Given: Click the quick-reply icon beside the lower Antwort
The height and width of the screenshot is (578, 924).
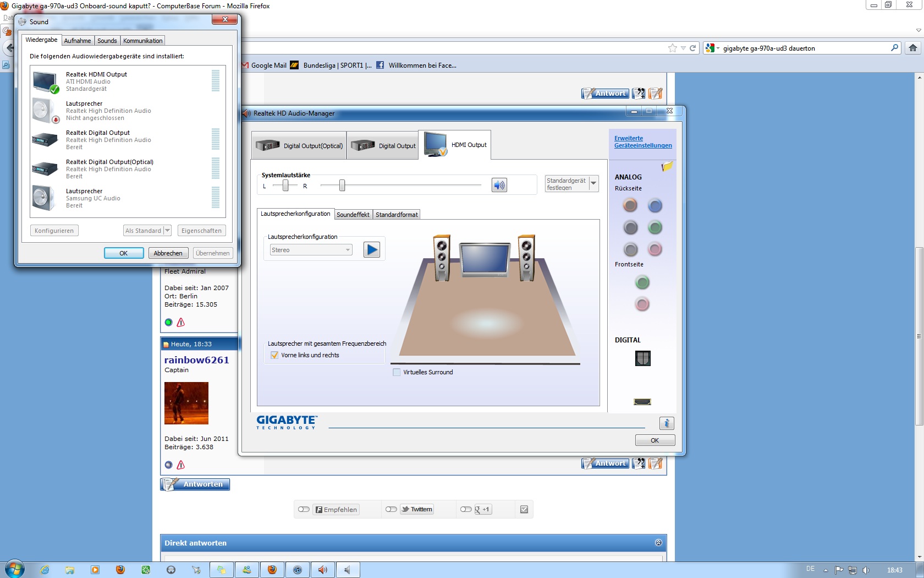Looking at the screenshot, I should tap(655, 464).
